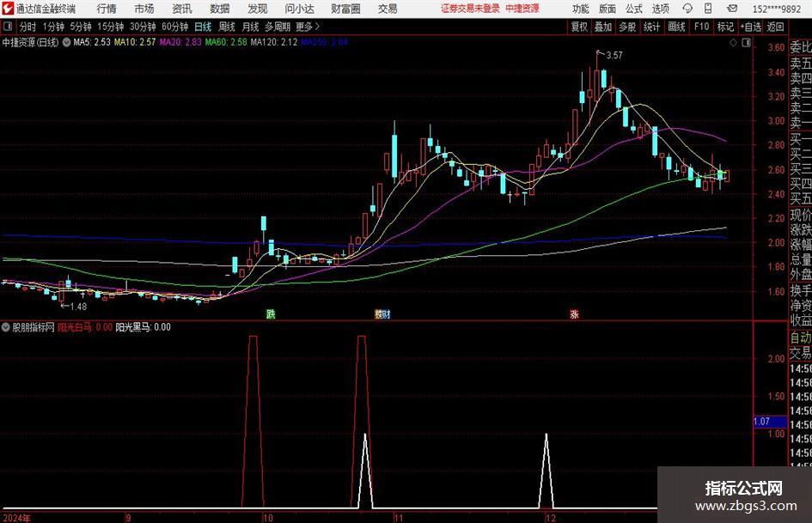Screen dimensions: 812x523
Task: Open indicator options beside 股朋指标网
Action: [6, 327]
